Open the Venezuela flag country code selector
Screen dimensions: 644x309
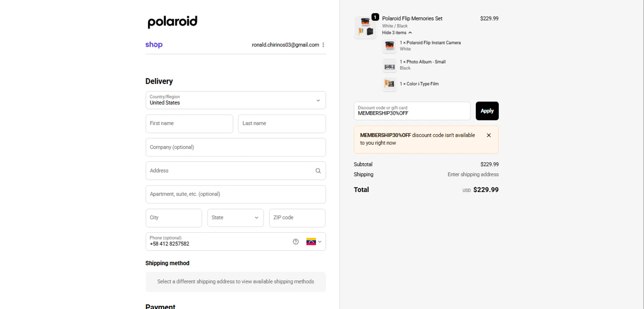(x=314, y=242)
